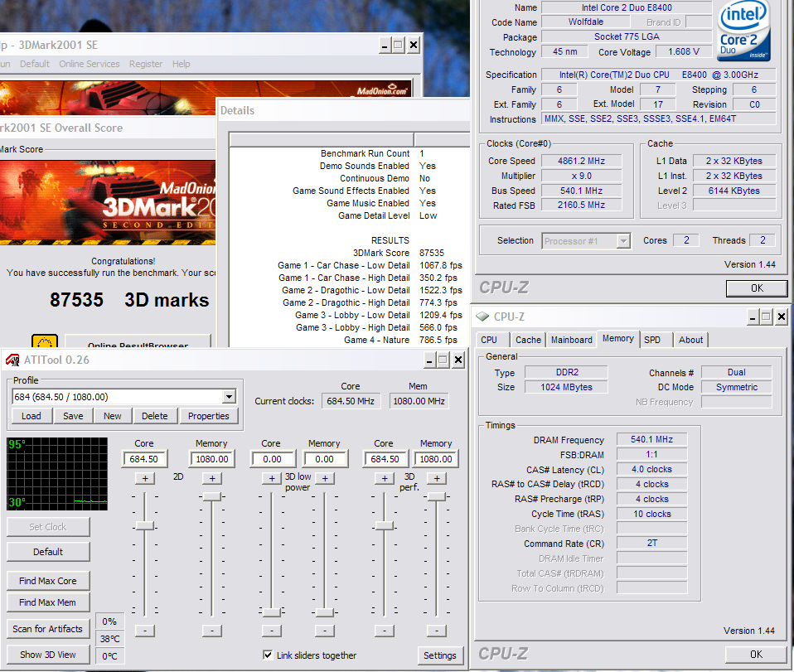Click the CPU-Z title bar chip icon
Viewport: 794px width, 672px height.
pyautogui.click(x=482, y=317)
